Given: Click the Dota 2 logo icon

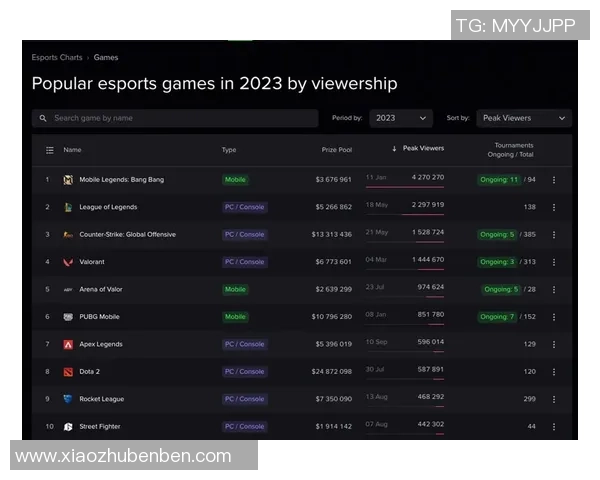Looking at the screenshot, I should point(68,372).
